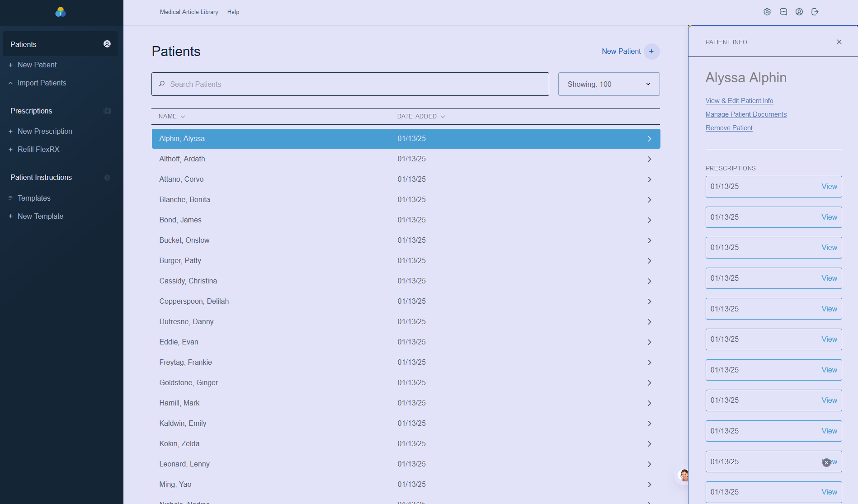
Task: Open Templates in the sidebar
Action: click(34, 198)
